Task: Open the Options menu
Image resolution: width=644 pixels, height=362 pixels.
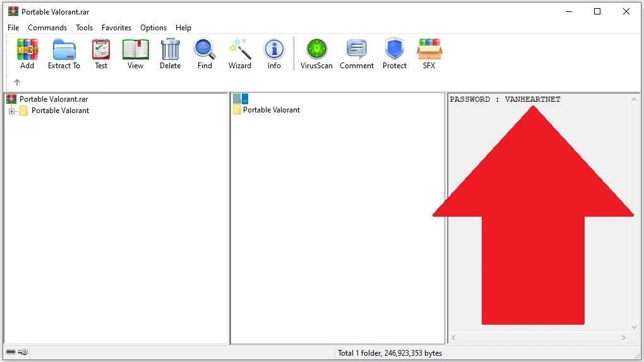Action: [153, 28]
